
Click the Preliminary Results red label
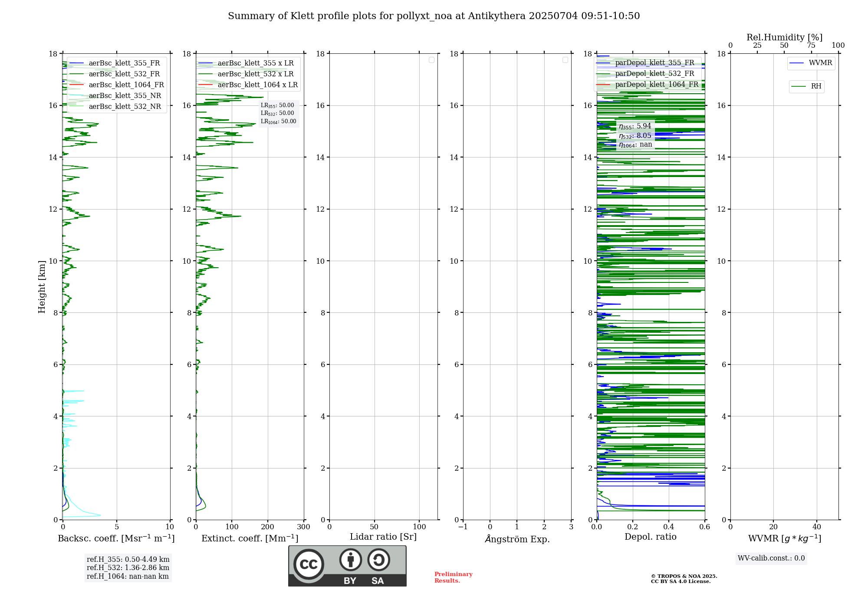tap(453, 577)
